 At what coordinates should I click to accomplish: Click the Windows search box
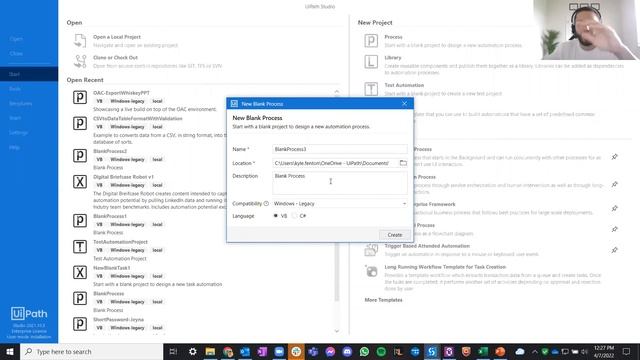point(91,351)
